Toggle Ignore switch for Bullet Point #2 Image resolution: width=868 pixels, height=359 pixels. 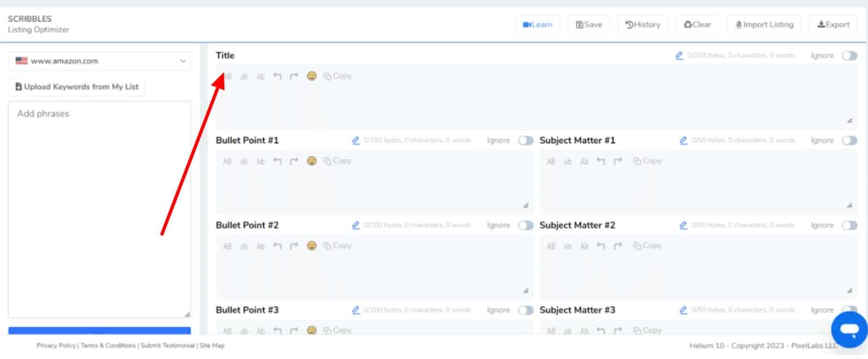[526, 226]
